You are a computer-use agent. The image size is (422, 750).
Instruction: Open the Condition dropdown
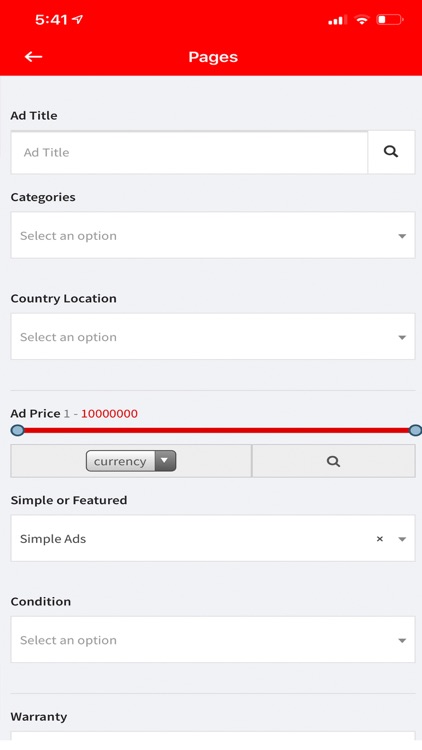[213, 640]
